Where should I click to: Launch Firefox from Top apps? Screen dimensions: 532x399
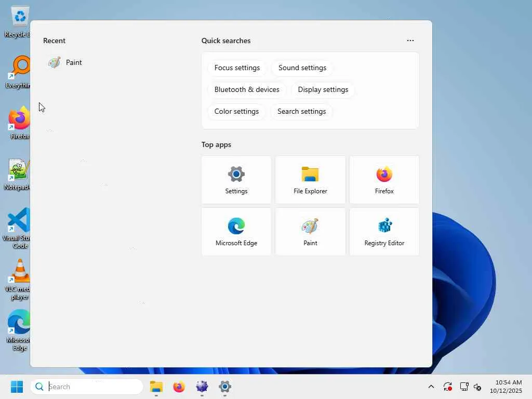[384, 180]
